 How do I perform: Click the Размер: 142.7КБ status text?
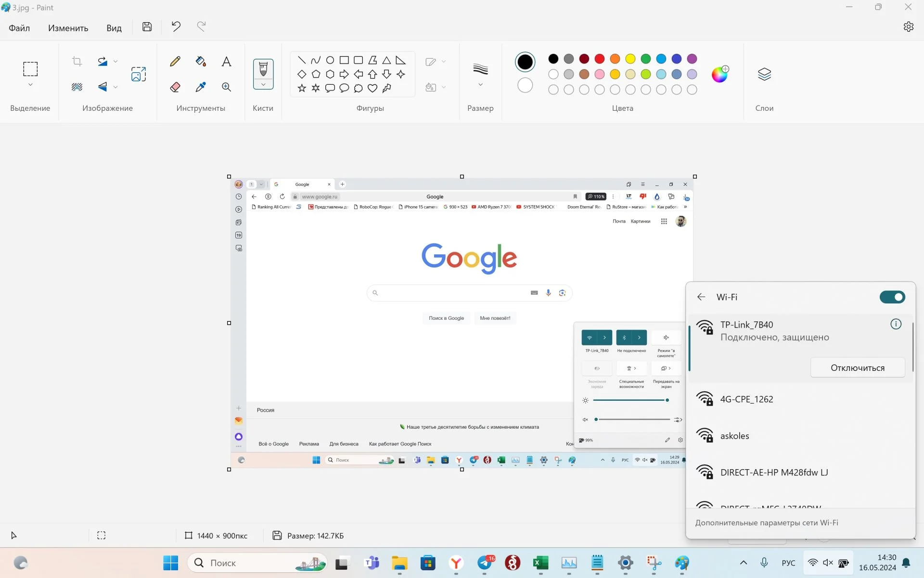click(315, 536)
